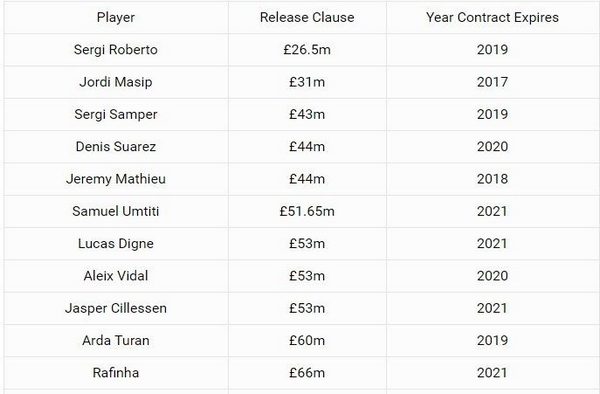Select the Arda Turan cell
This screenshot has height=394, width=600.
[x=116, y=340]
